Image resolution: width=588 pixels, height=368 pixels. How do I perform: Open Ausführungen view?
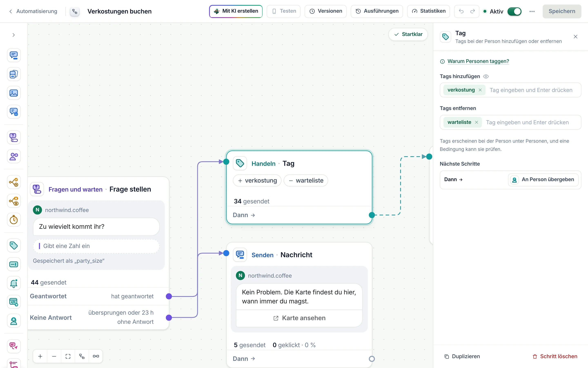377,11
